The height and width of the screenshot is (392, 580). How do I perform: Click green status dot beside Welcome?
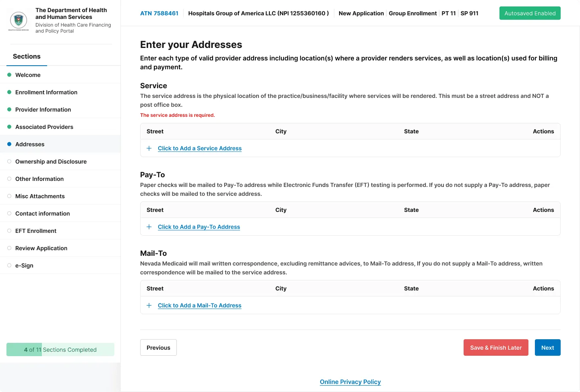[9, 75]
